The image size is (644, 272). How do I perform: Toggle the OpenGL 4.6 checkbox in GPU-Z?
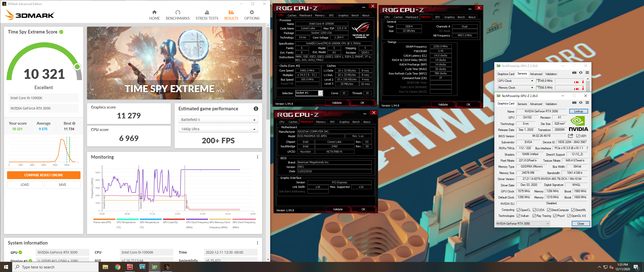[569, 216]
